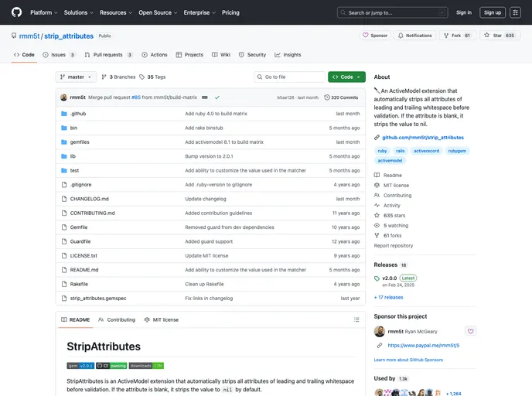Expand the Solutions menu
The image size is (532, 396).
click(x=78, y=12)
